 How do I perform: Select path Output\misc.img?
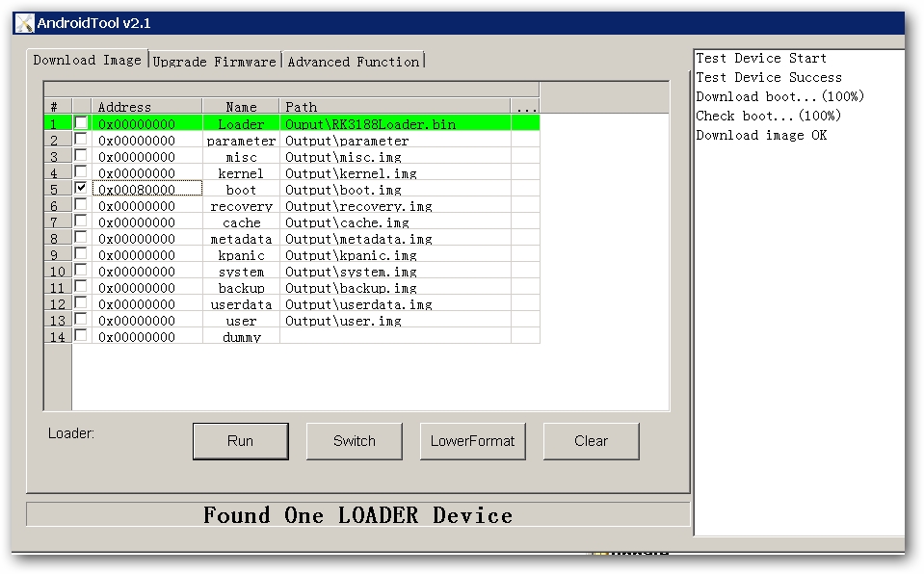tap(395, 157)
